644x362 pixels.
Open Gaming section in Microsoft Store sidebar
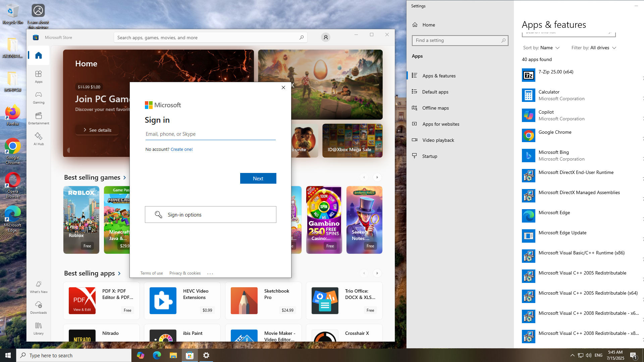point(39,98)
